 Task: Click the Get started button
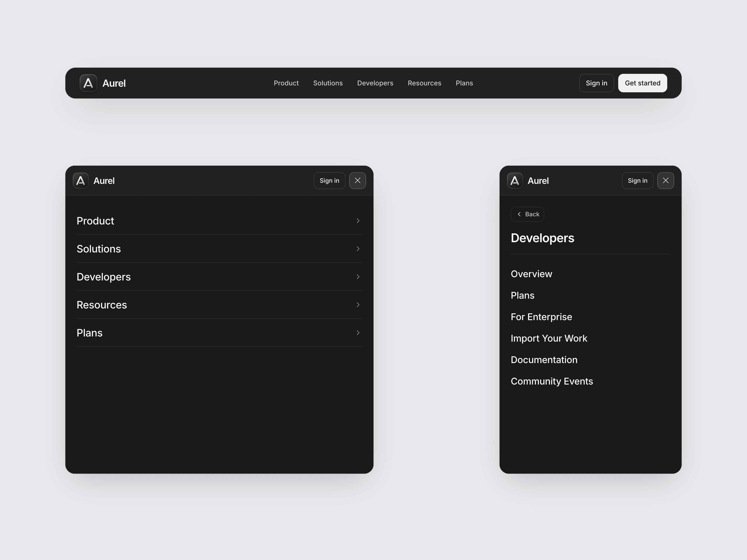pos(643,83)
